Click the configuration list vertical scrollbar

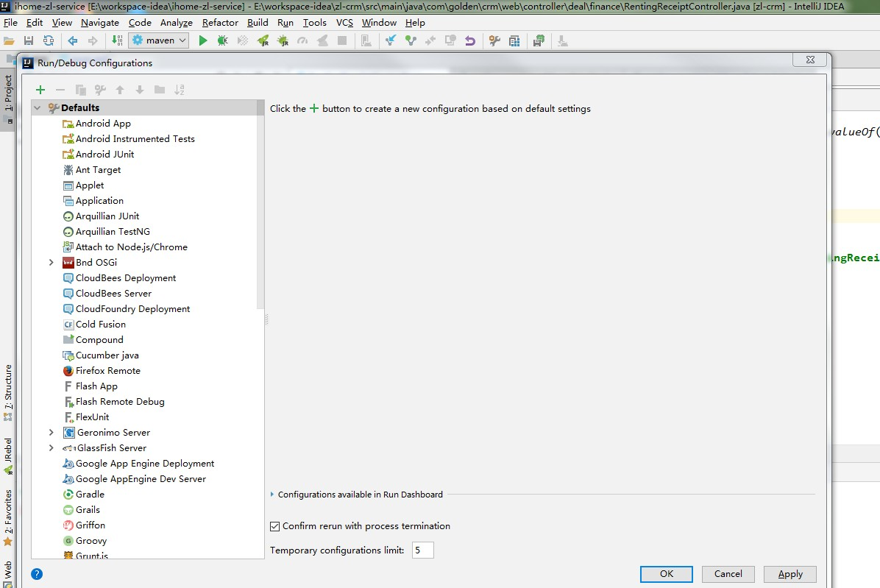click(x=260, y=205)
